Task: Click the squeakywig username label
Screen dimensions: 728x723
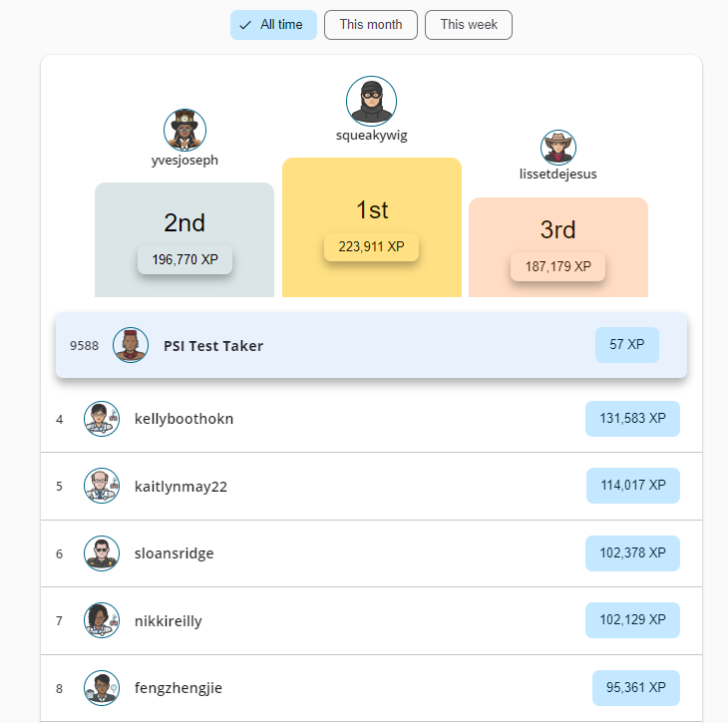Action: 371,136
